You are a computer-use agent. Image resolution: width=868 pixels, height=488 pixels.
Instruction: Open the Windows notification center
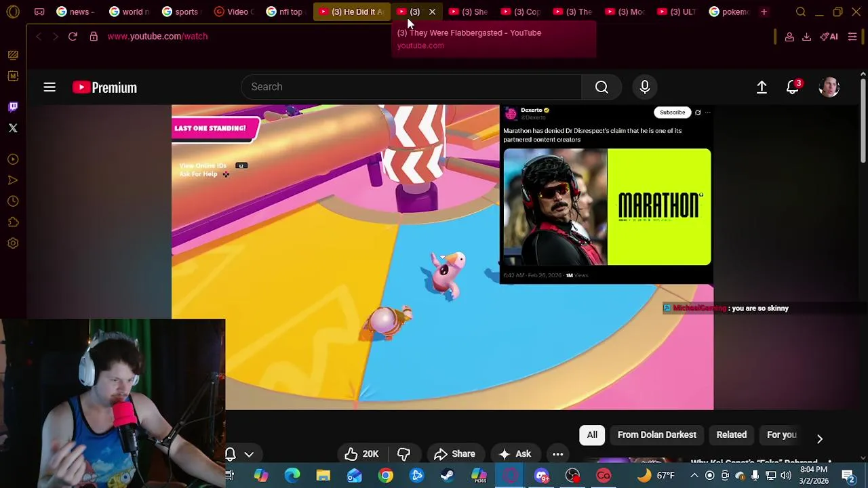pos(848,475)
